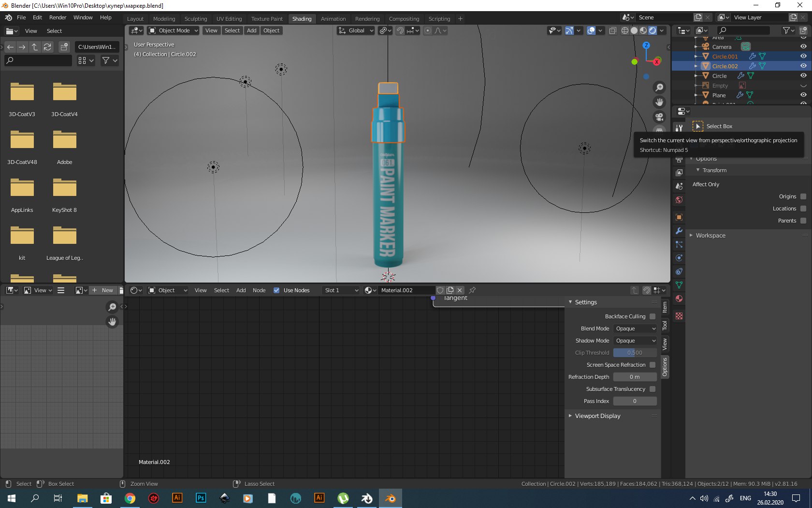Open Object Constraints properties tab icon
The height and width of the screenshot is (508, 812).
[x=679, y=271]
